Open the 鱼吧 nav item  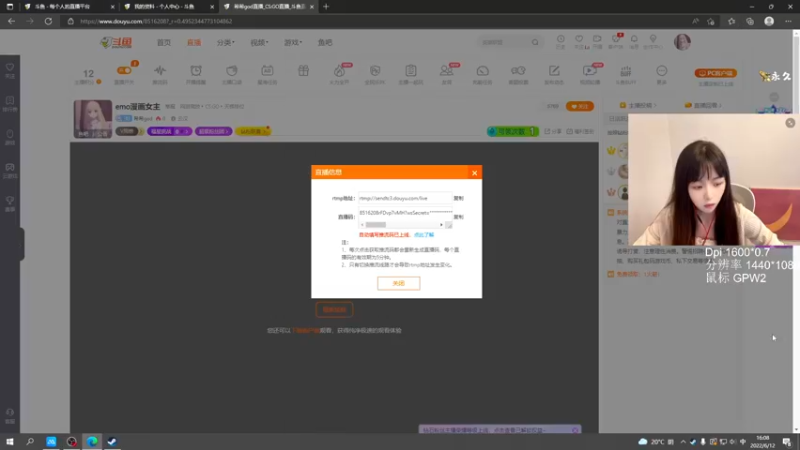click(325, 42)
